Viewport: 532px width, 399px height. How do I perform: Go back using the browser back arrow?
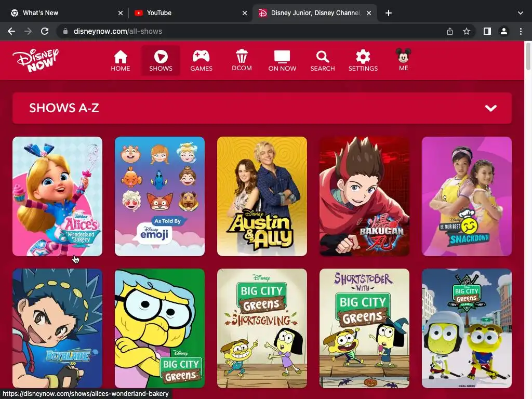coord(11,31)
